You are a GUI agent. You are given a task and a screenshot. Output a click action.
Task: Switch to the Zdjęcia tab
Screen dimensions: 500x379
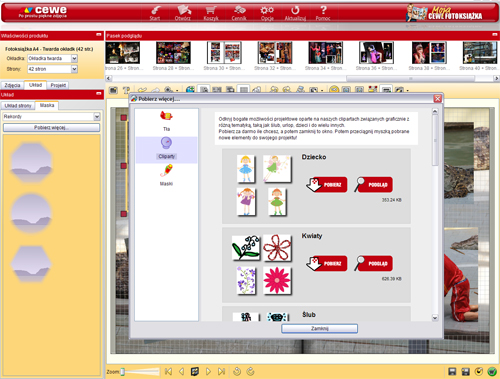click(x=12, y=85)
